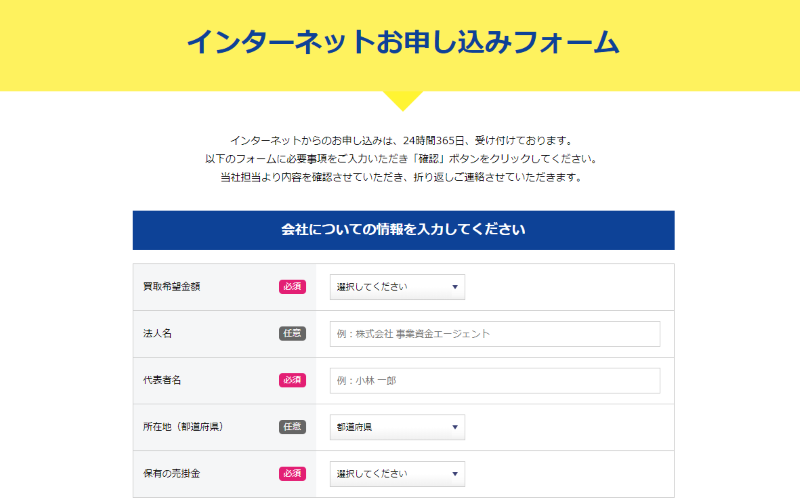Click the 保有の売掛金 row label
The image size is (800, 504).
[171, 473]
